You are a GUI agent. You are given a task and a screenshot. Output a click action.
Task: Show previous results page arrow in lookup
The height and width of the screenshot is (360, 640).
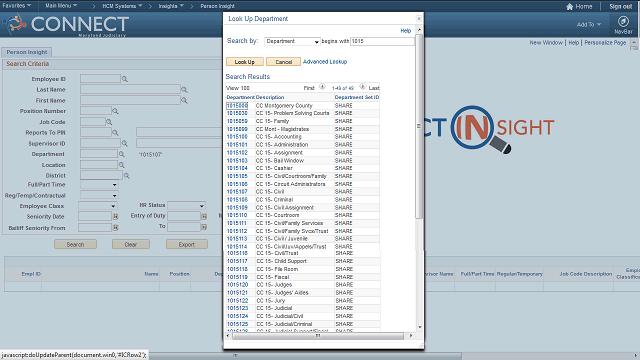point(322,87)
